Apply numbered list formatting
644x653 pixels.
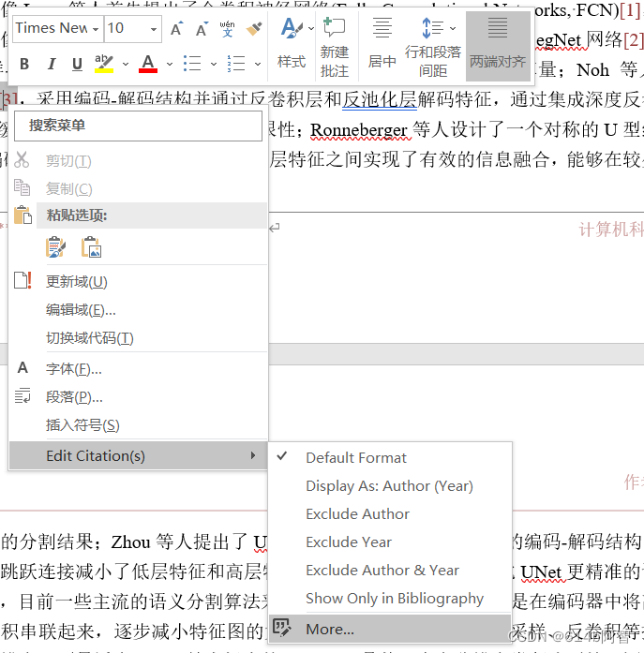(x=236, y=64)
